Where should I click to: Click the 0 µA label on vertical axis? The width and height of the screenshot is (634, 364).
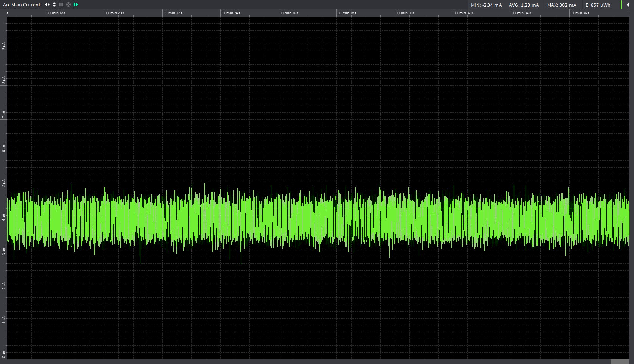[4, 354]
